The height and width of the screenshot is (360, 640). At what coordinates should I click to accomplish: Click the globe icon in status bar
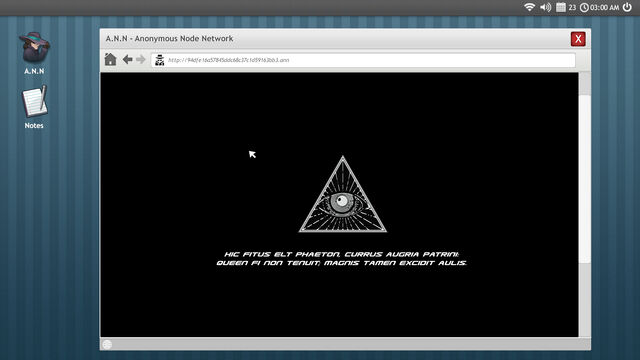click(x=107, y=344)
